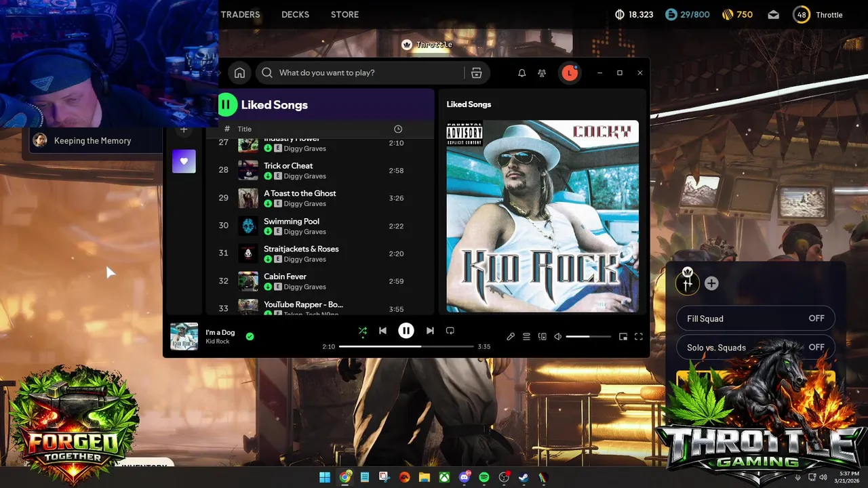The height and width of the screenshot is (488, 868).
Task: Click the squad leader avatar icon
Action: coord(688,282)
